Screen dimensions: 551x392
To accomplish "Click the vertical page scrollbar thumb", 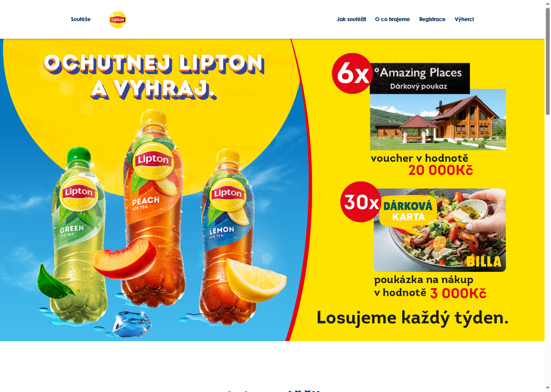I will (548, 61).
